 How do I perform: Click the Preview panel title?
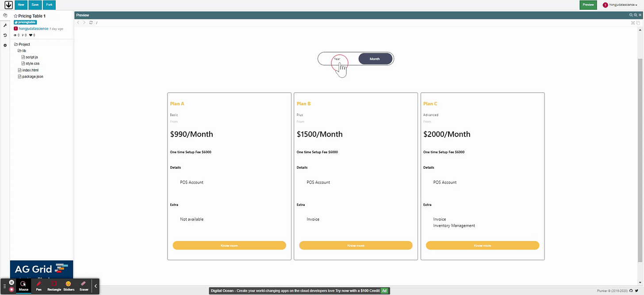(x=83, y=15)
